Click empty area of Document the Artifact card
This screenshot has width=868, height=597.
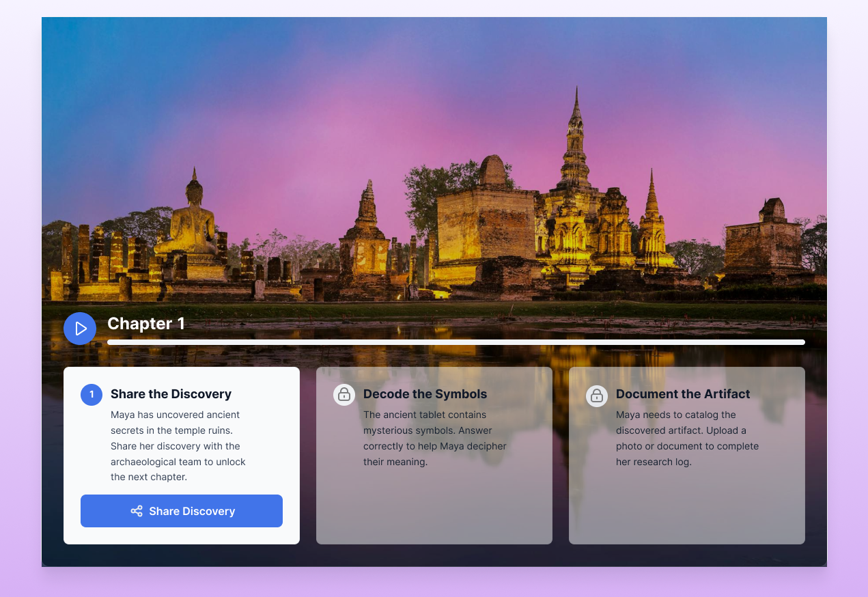point(686,509)
